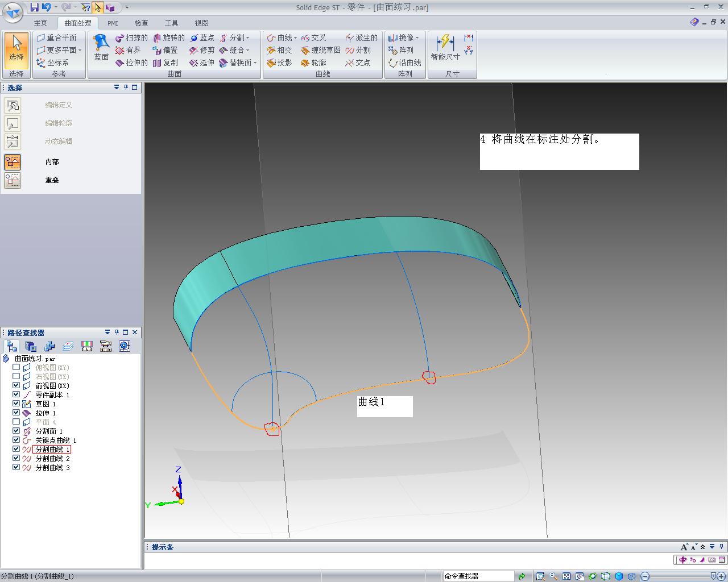
Task: Select the 交叉 cross curve tool
Action: tap(313, 38)
